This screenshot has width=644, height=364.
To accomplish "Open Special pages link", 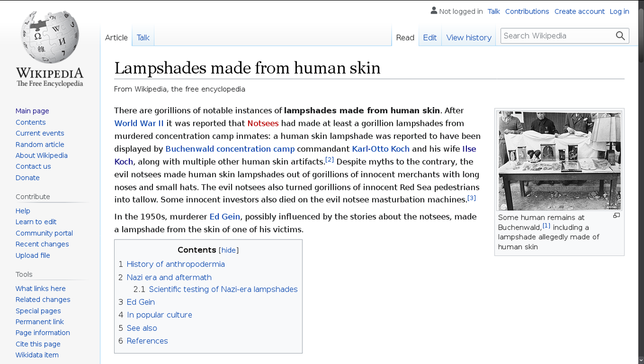I will [x=38, y=310].
